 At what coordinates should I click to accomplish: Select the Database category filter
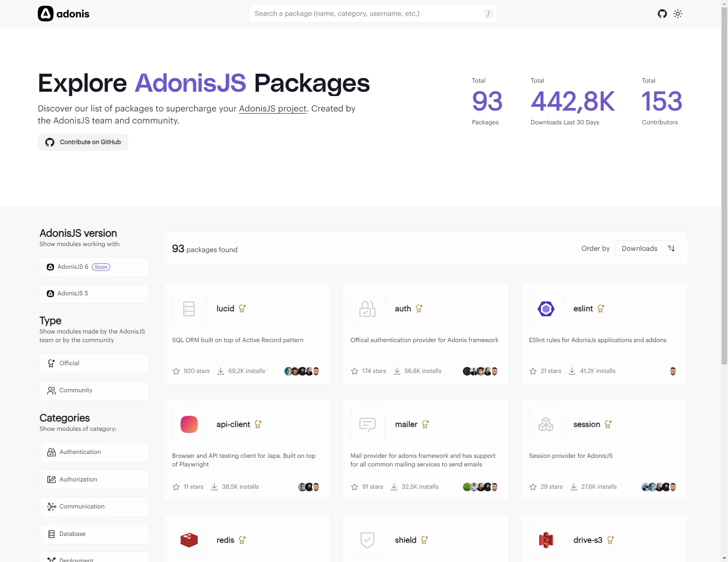click(94, 534)
